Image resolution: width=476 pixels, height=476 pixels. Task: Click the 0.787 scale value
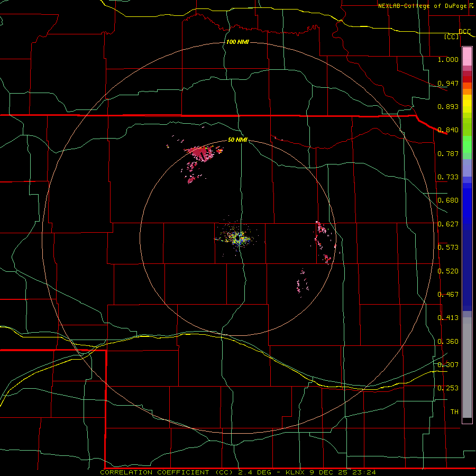tap(448, 153)
